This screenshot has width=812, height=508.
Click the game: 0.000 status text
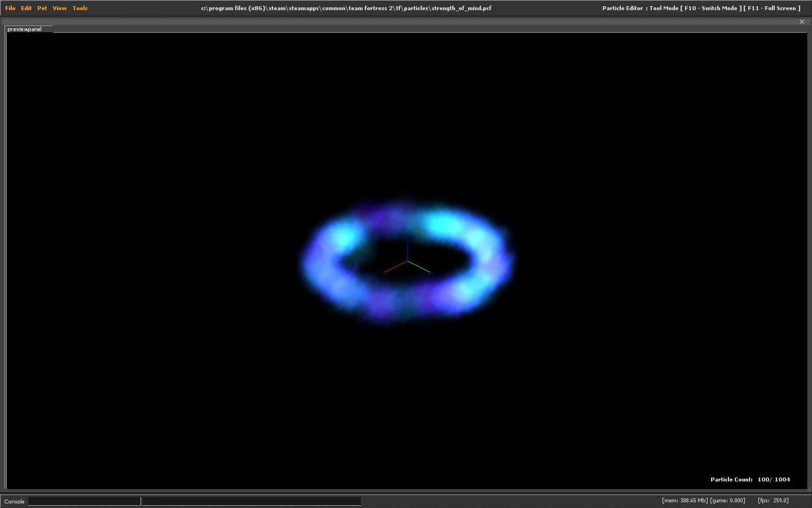(x=727, y=501)
